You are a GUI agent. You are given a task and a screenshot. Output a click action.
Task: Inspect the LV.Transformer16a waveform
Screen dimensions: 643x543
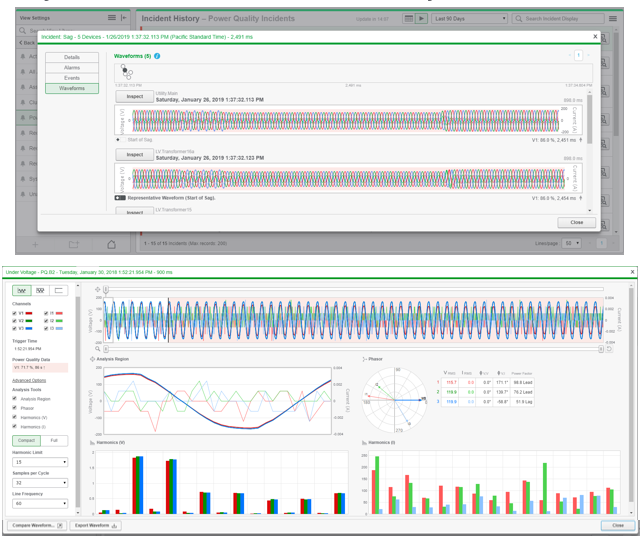135,155
